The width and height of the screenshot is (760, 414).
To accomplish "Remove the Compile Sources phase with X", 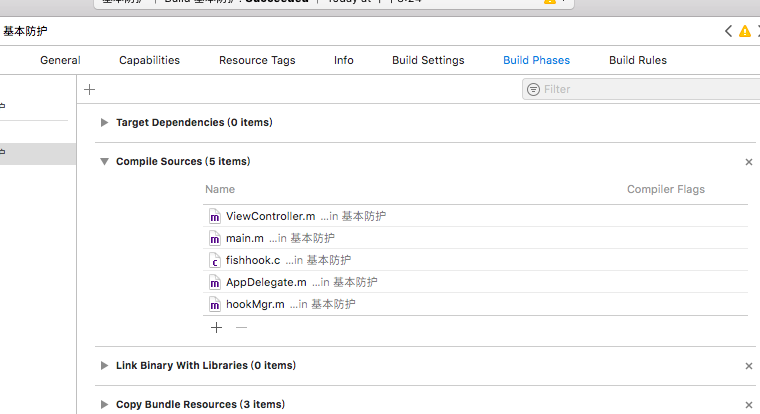I will click(x=749, y=161).
